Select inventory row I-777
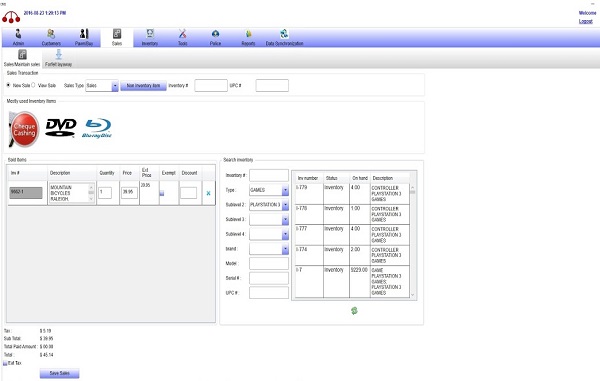This screenshot has width=600, height=381. (352, 235)
